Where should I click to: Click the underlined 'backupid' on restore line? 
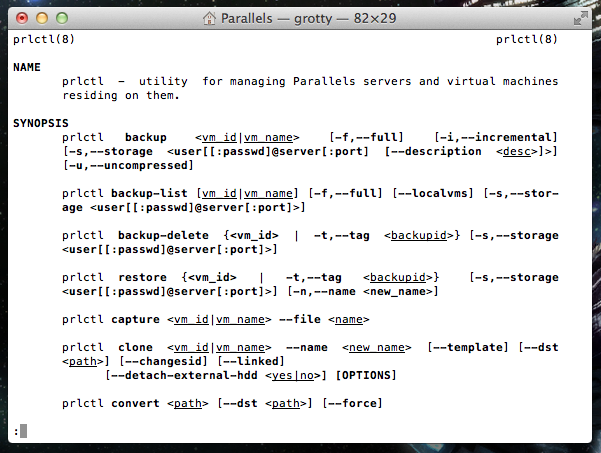tap(397, 278)
